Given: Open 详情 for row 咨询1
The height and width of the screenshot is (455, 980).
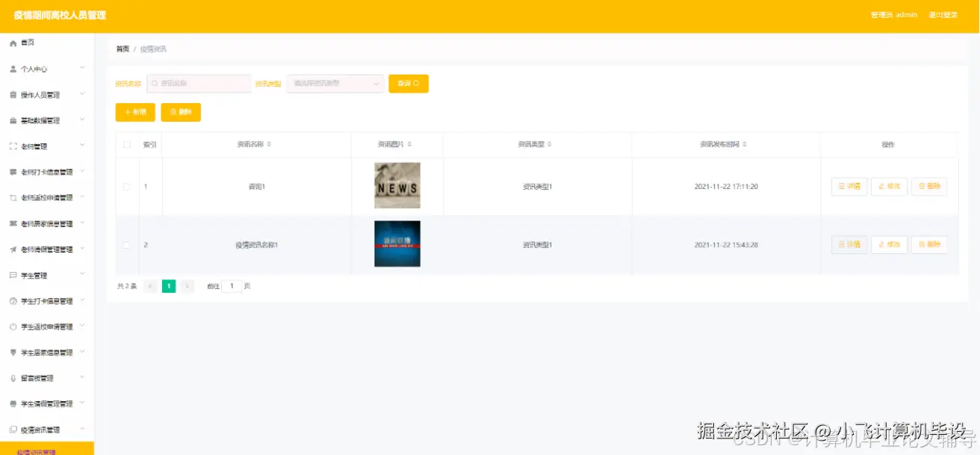Looking at the screenshot, I should (x=849, y=187).
